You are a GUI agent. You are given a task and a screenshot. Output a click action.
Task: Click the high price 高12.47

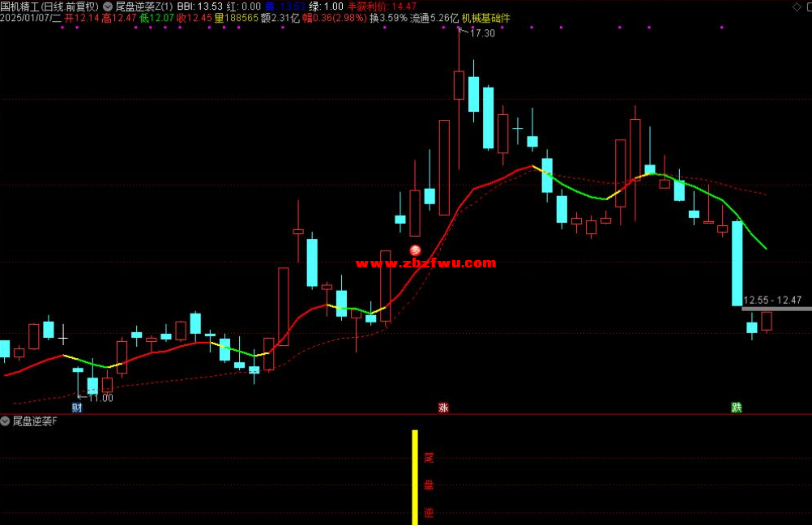coord(119,18)
